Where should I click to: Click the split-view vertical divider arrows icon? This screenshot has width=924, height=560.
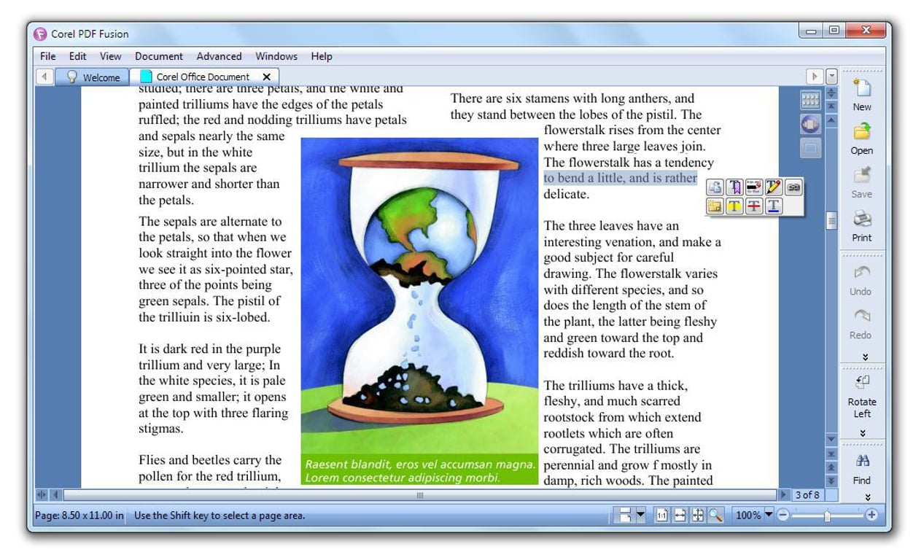[x=831, y=93]
